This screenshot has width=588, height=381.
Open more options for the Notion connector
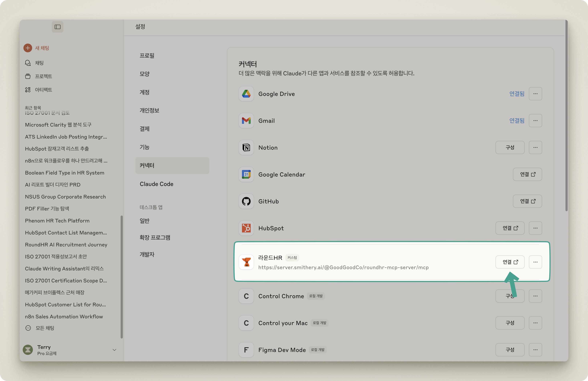535,148
